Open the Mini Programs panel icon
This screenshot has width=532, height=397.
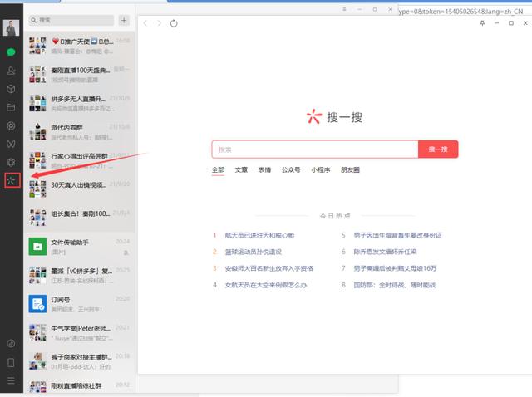[x=11, y=344]
